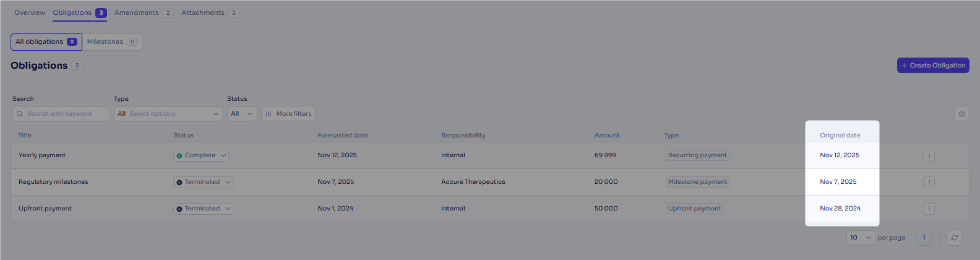Open row actions menu for Regulatory milestones

pyautogui.click(x=929, y=182)
